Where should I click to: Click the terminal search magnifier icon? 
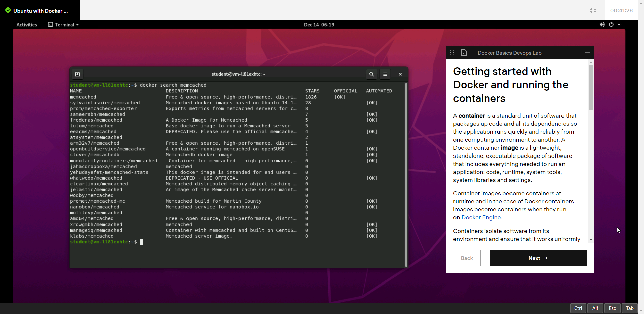pyautogui.click(x=371, y=74)
